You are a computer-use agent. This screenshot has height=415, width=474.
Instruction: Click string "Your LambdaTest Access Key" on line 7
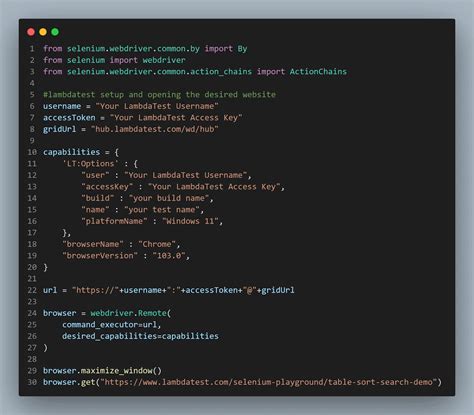pos(176,118)
